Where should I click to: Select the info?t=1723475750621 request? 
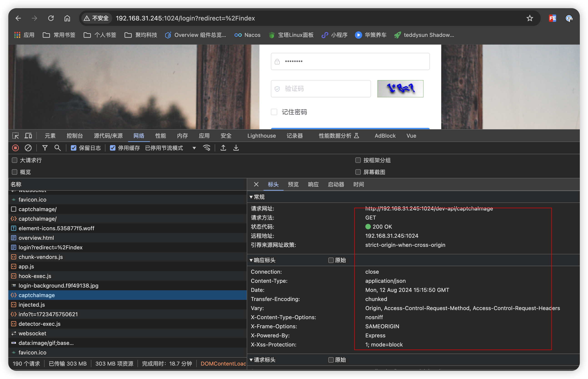(127, 314)
